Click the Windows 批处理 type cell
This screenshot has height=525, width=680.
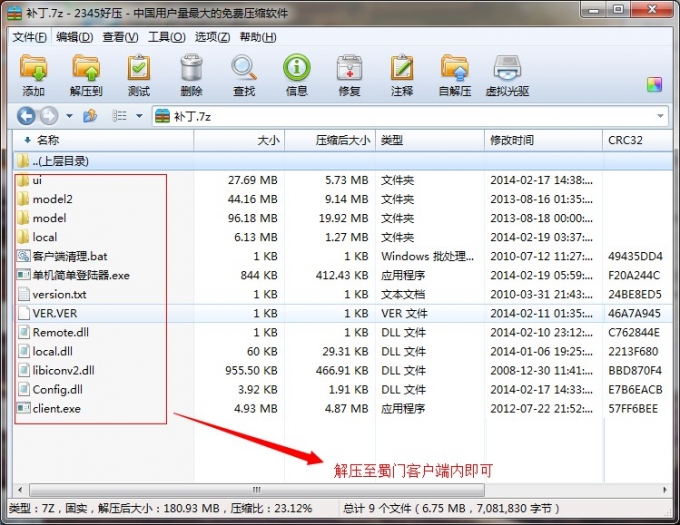427,256
